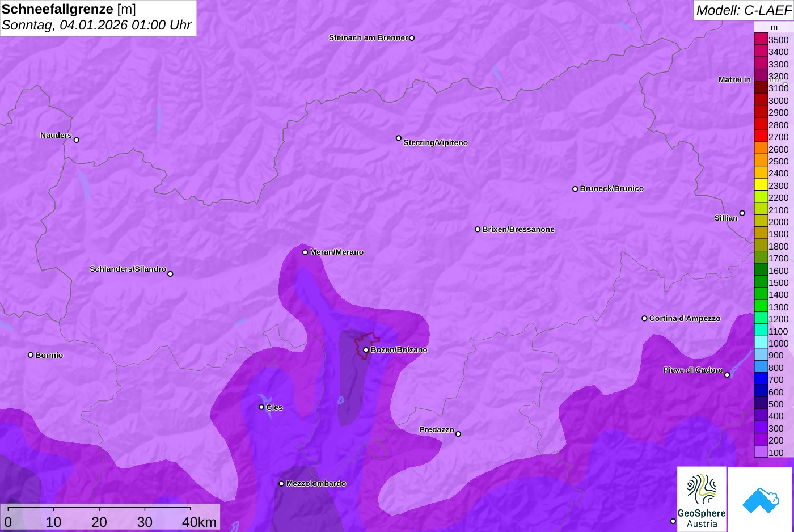Click the Schlanders/Silandro label

[128, 269]
